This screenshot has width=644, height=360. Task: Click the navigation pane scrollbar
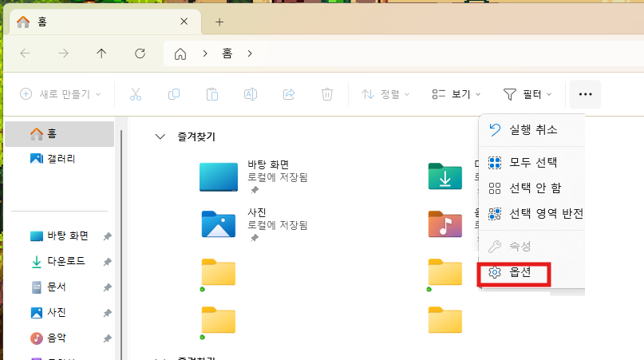(121, 245)
